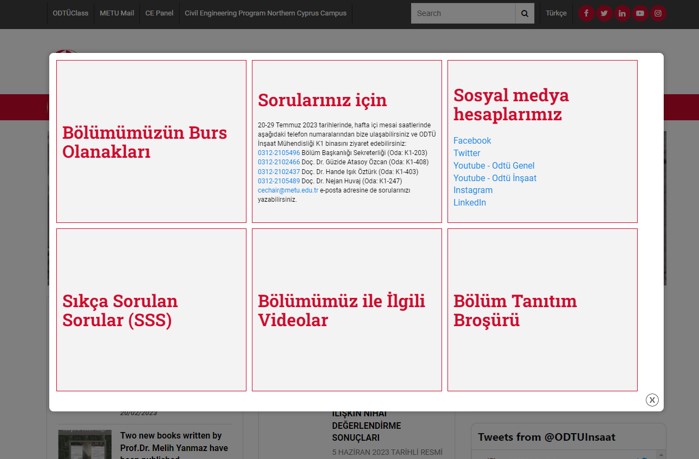
Task: Click phone number 0312-2105496
Action: click(279, 153)
